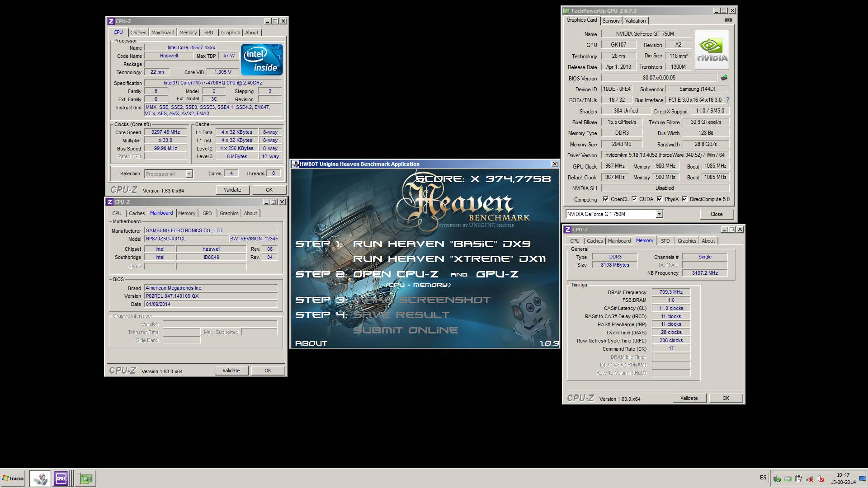Click Validate in the top CPU-Z window
868x488 pixels.
coord(232,190)
